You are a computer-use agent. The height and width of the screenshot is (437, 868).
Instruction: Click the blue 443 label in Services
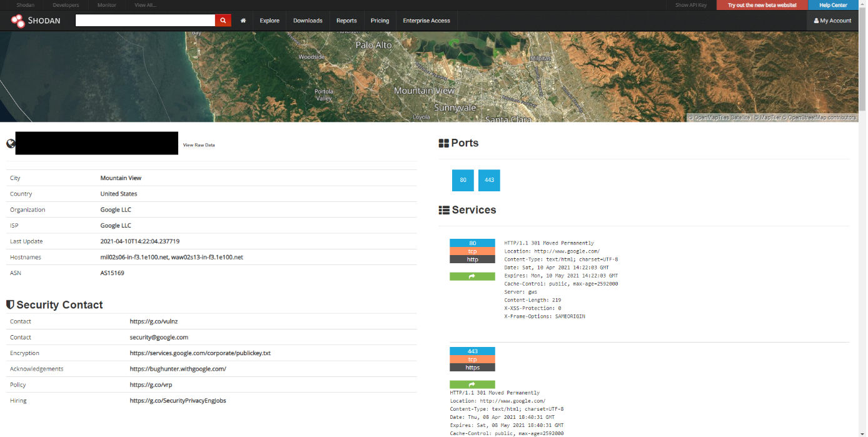point(472,351)
